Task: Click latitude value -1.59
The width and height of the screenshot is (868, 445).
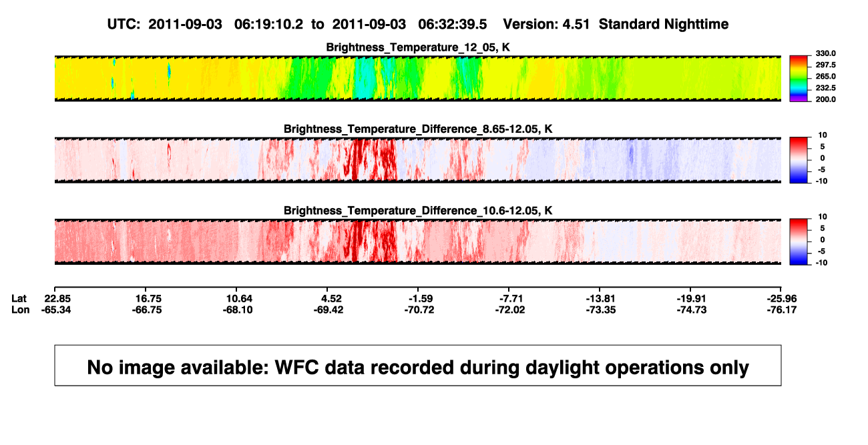Action: (x=420, y=298)
